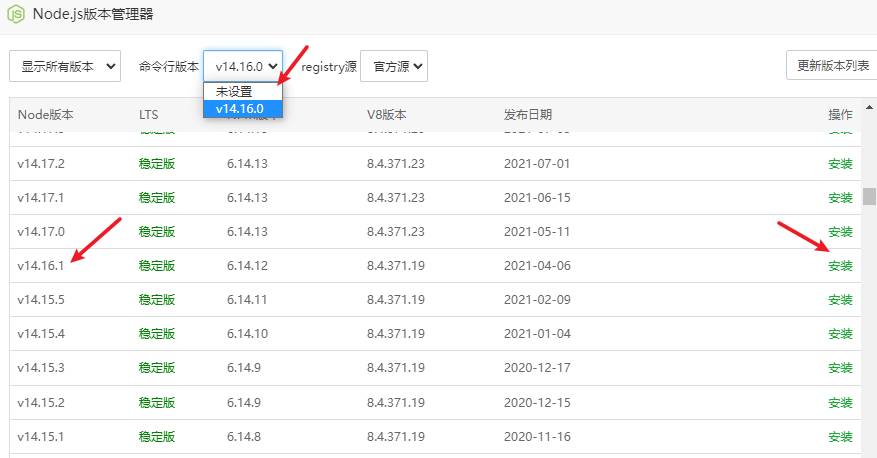The width and height of the screenshot is (877, 458).
Task: Install Node v14.17.2 via 安装 link
Action: pyautogui.click(x=840, y=164)
